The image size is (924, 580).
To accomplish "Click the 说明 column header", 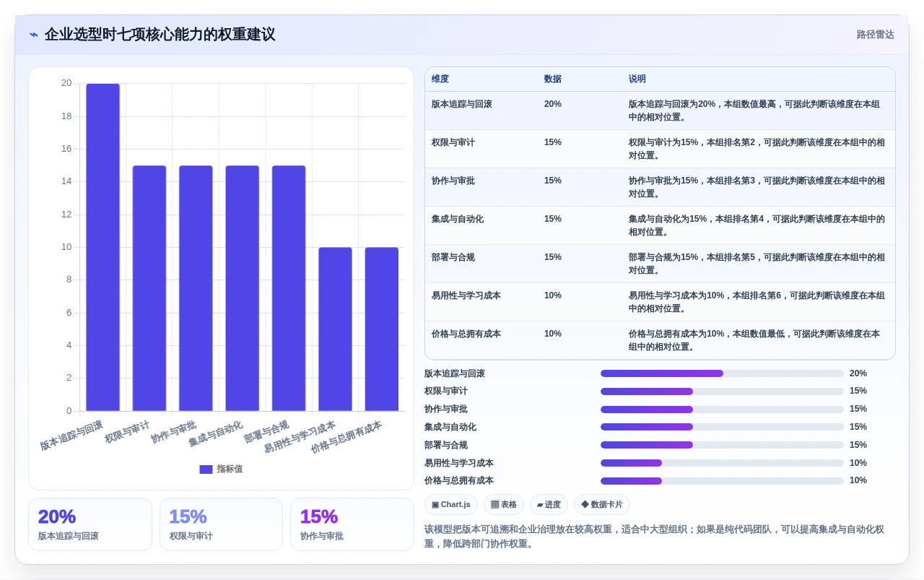I will [637, 79].
